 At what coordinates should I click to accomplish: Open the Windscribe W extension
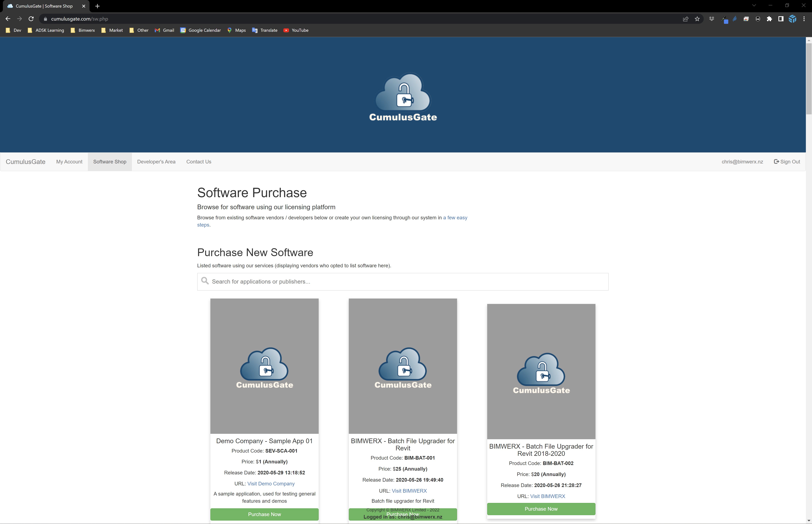(x=758, y=19)
